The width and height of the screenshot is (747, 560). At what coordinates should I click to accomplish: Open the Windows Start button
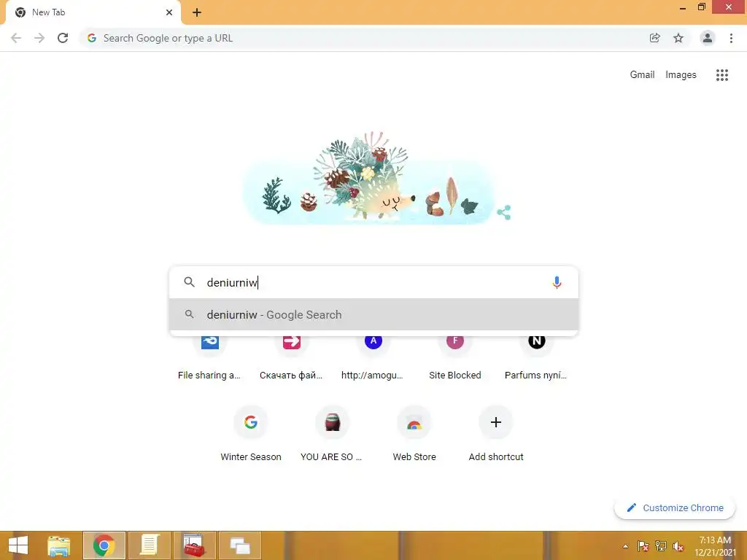18,545
